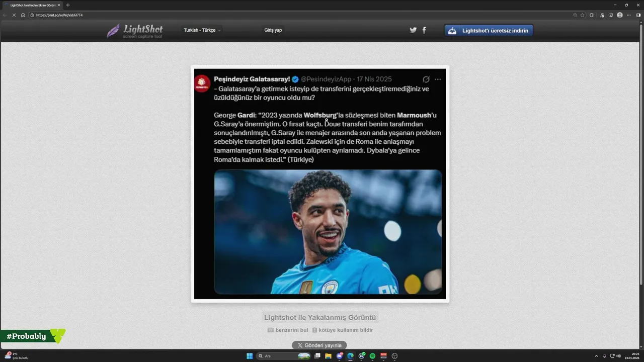Click the bookmark star icon in address bar
This screenshot has height=362, width=644.
point(582,15)
